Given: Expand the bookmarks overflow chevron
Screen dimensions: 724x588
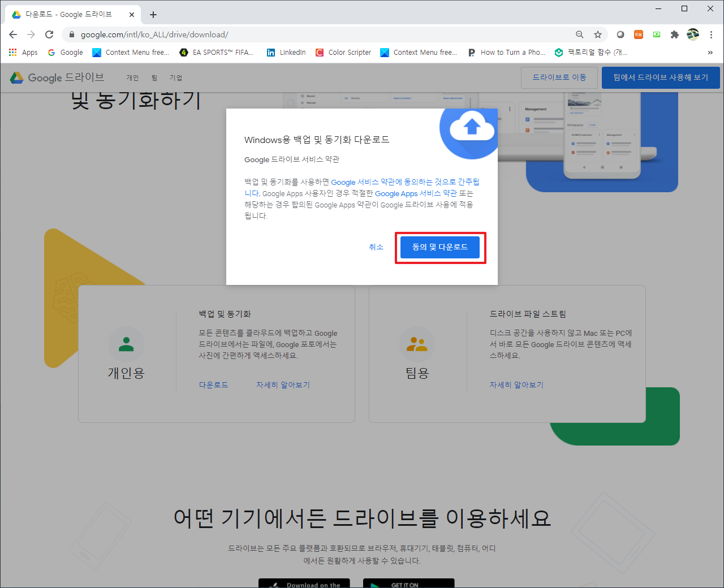Looking at the screenshot, I should pos(710,53).
